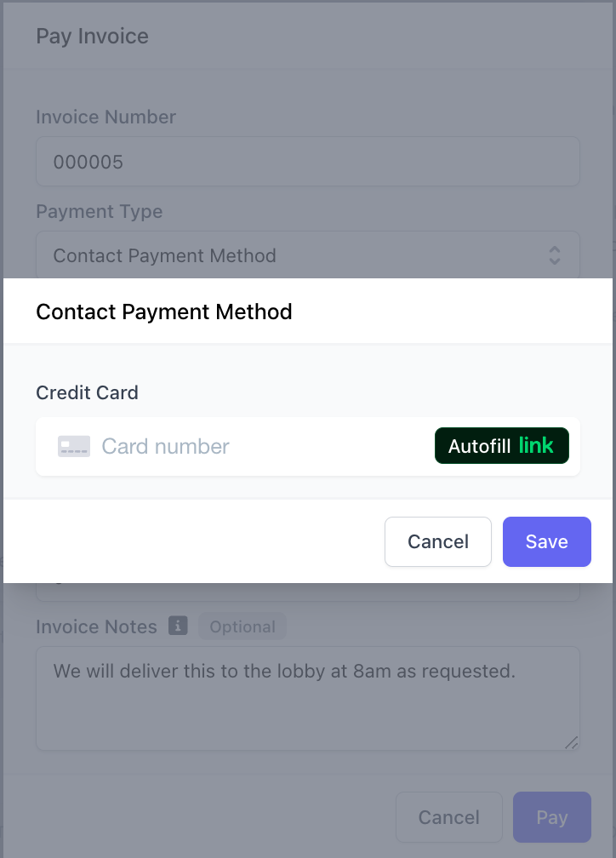Viewport: 616px width, 858px height.
Task: Cancel the Contact Payment Method dialog
Action: tap(437, 541)
